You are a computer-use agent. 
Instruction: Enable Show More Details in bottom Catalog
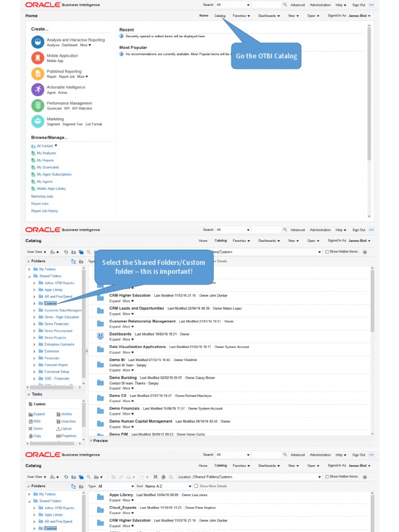pos(196,486)
